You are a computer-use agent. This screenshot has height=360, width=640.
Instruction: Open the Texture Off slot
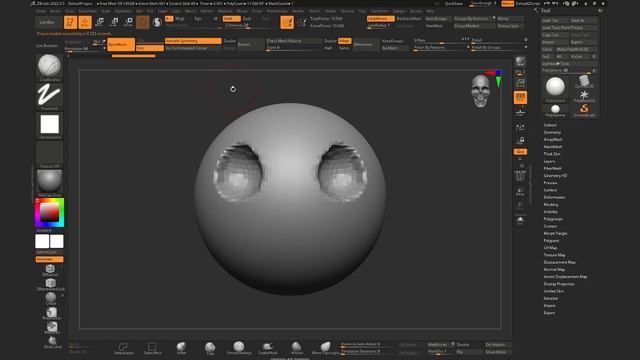(x=49, y=154)
